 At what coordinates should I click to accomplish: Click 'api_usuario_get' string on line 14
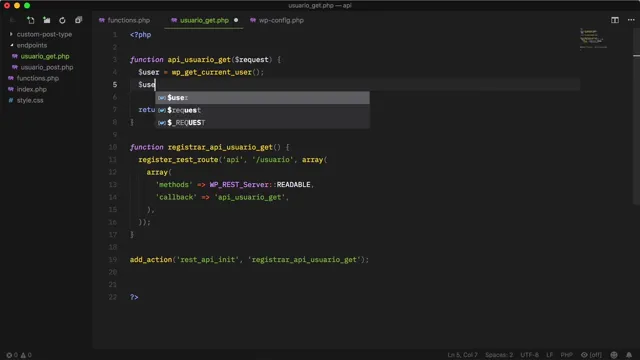coord(249,197)
